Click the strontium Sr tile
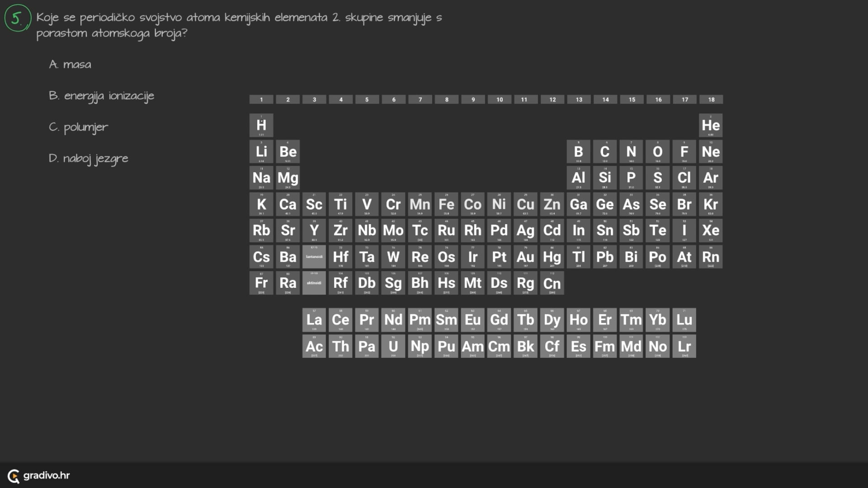This screenshot has height=488, width=868. click(288, 230)
